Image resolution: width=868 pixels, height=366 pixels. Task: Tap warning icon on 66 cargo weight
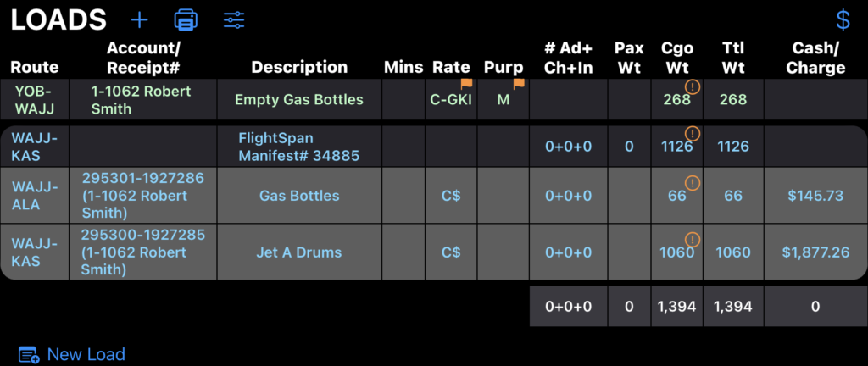pos(693,183)
